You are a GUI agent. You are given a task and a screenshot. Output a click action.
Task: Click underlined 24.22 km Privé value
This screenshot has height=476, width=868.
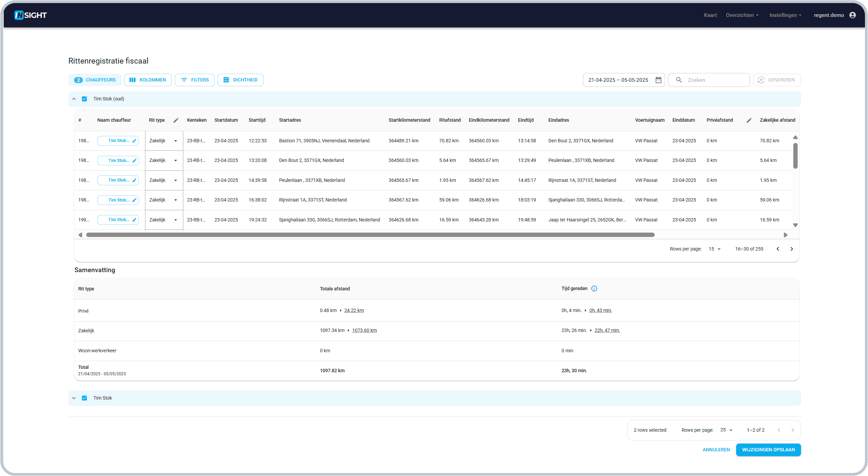354,311
